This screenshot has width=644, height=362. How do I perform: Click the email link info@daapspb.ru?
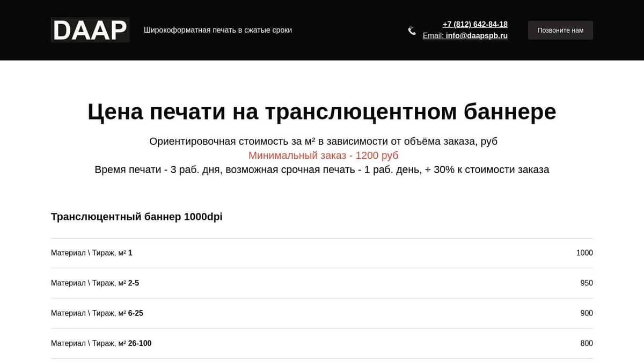(x=475, y=36)
